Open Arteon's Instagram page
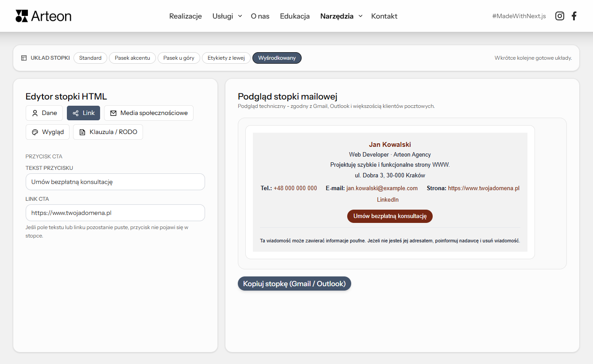Screen dimensions: 593x364 [x=559, y=15]
